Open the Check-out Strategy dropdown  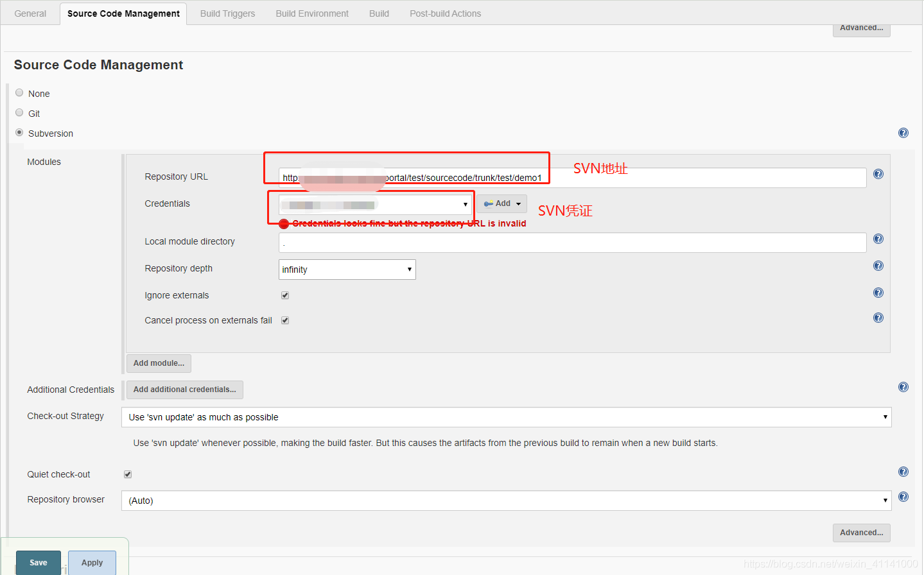(x=507, y=417)
